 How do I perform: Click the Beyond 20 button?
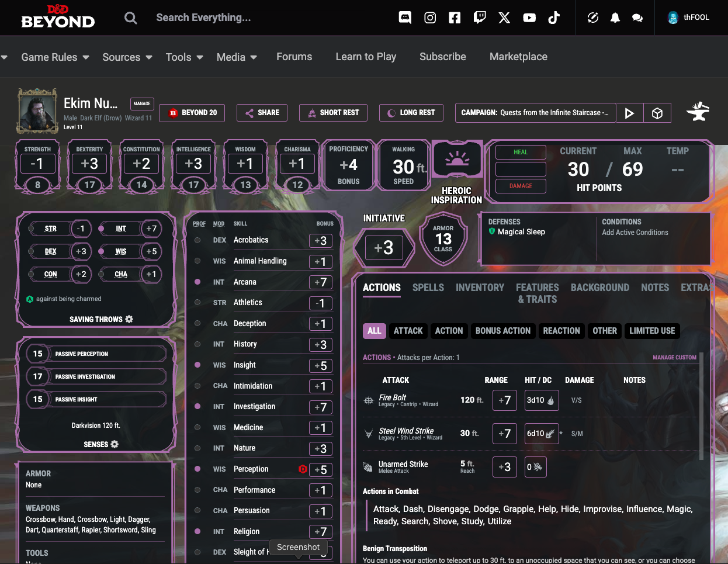click(x=192, y=113)
